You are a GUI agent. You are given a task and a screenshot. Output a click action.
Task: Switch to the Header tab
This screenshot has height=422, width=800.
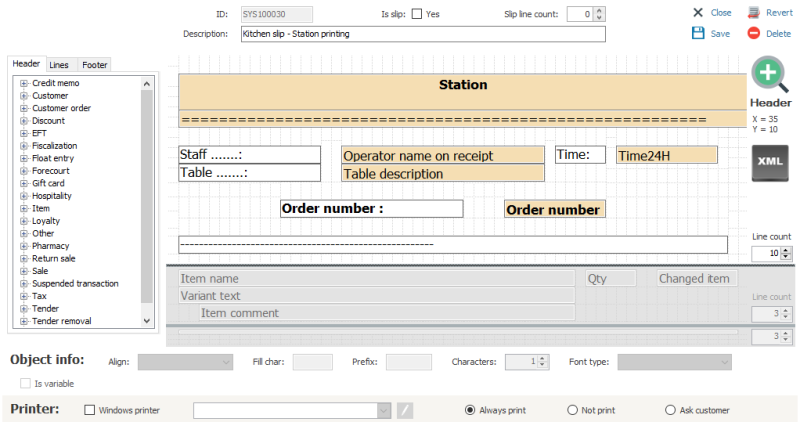tap(26, 64)
